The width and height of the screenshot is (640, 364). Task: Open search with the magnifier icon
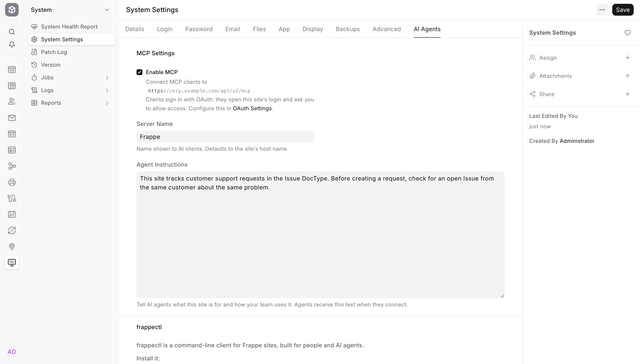tap(12, 32)
